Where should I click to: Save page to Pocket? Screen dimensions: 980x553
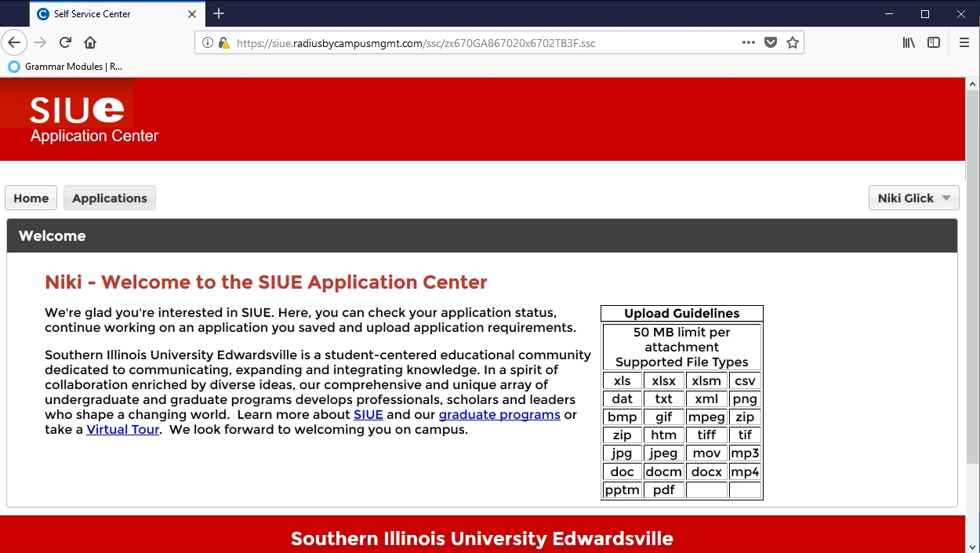tap(771, 42)
